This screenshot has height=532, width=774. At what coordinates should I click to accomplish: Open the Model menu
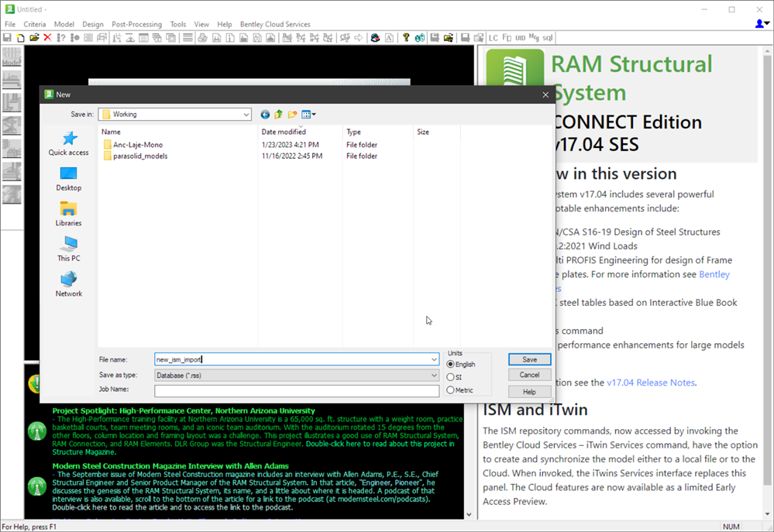point(64,24)
